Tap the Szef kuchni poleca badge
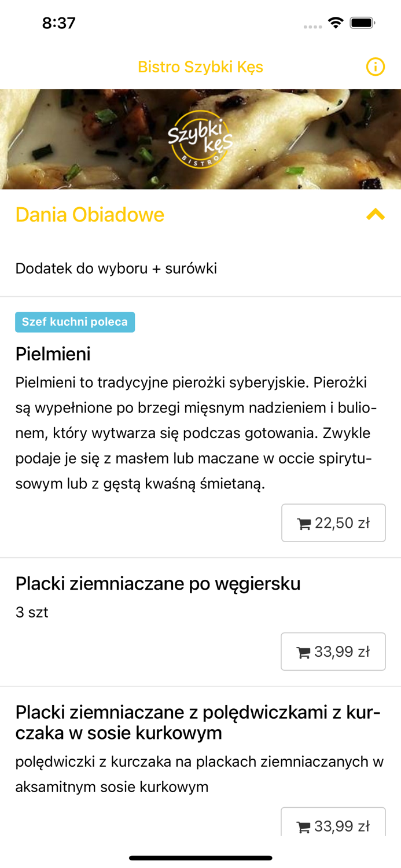 point(75,322)
